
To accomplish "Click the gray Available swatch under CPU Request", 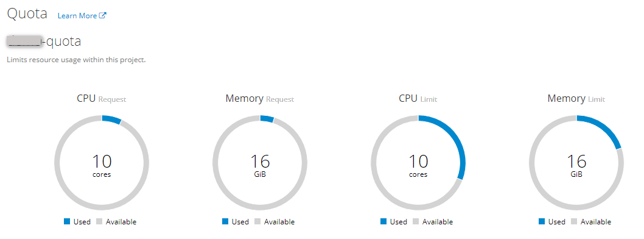I will [99, 221].
